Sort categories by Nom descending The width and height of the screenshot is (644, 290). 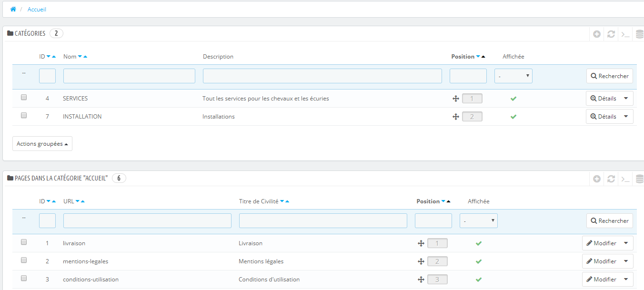pos(80,57)
